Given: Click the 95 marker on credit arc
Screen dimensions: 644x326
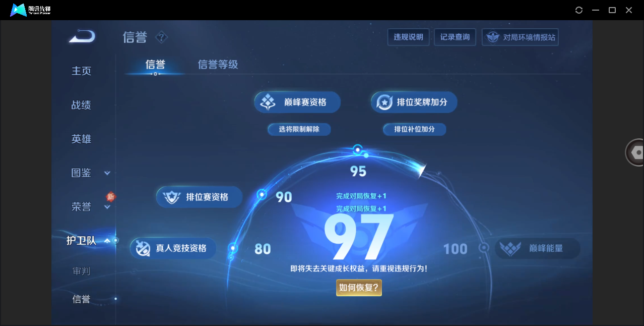Looking at the screenshot, I should coord(358,149).
